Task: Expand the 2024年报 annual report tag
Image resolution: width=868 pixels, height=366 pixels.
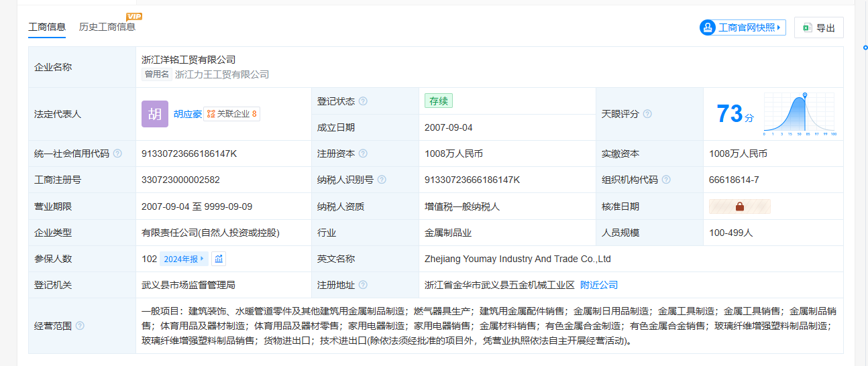Action: tap(184, 259)
